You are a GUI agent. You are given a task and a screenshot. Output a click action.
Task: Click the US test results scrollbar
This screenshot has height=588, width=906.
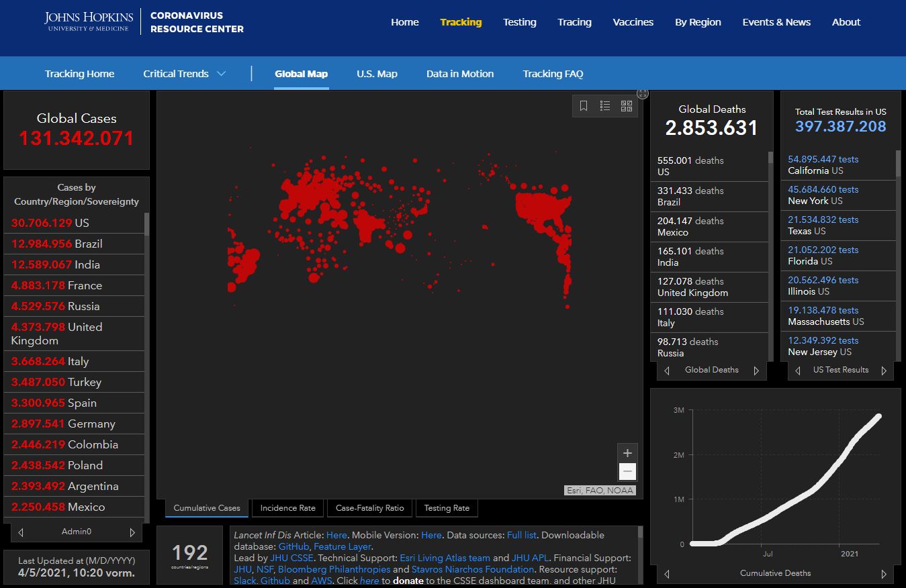point(898,164)
